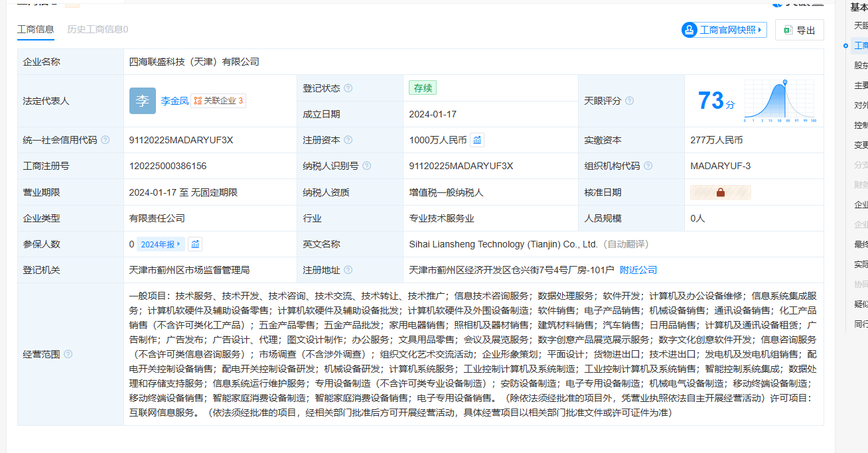Click help icon beside 注册地址

(348, 270)
